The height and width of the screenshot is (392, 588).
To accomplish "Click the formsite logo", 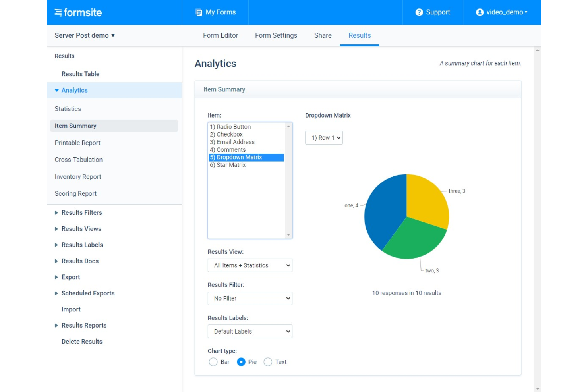I will tap(77, 12).
